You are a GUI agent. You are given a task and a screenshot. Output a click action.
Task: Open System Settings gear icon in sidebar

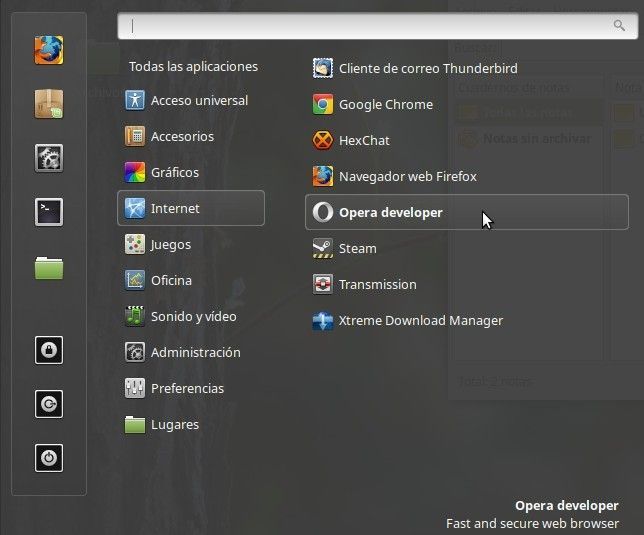[x=49, y=158]
